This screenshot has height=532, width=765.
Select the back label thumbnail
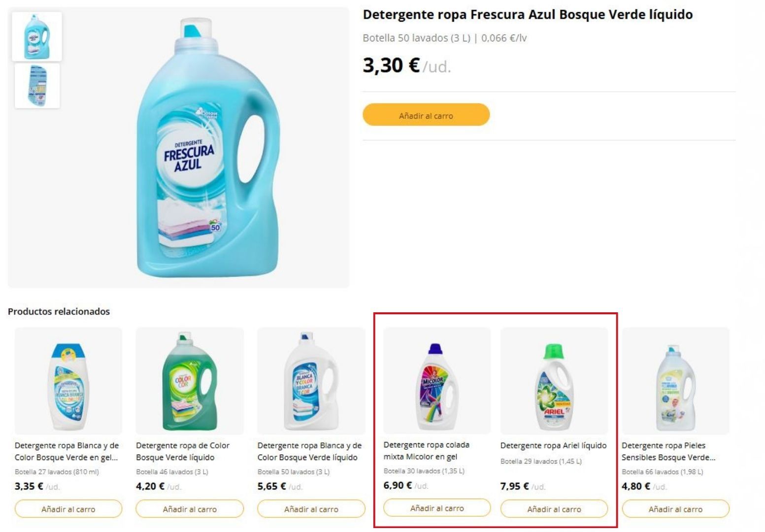[37, 86]
